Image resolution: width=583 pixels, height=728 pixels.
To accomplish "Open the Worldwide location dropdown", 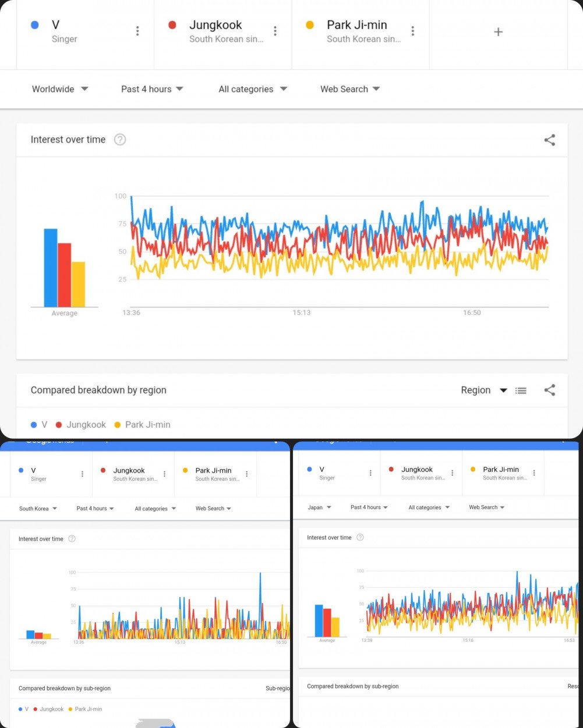I will click(x=60, y=89).
